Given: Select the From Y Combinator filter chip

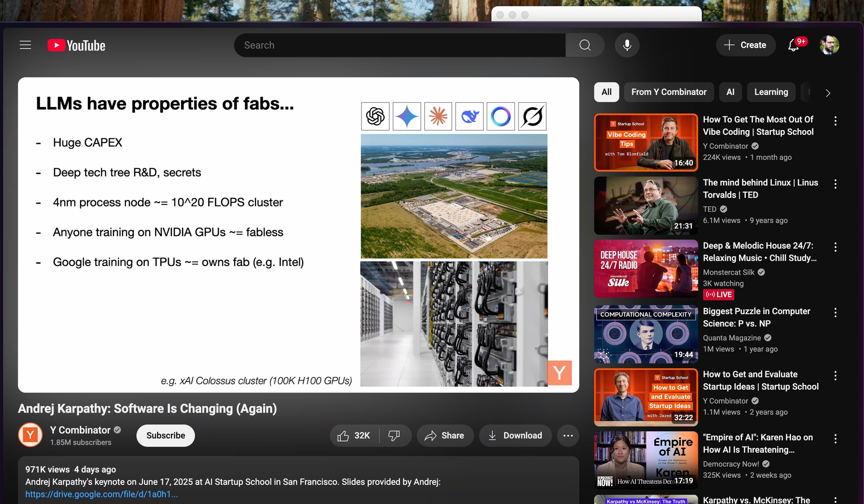Looking at the screenshot, I should 668,92.
